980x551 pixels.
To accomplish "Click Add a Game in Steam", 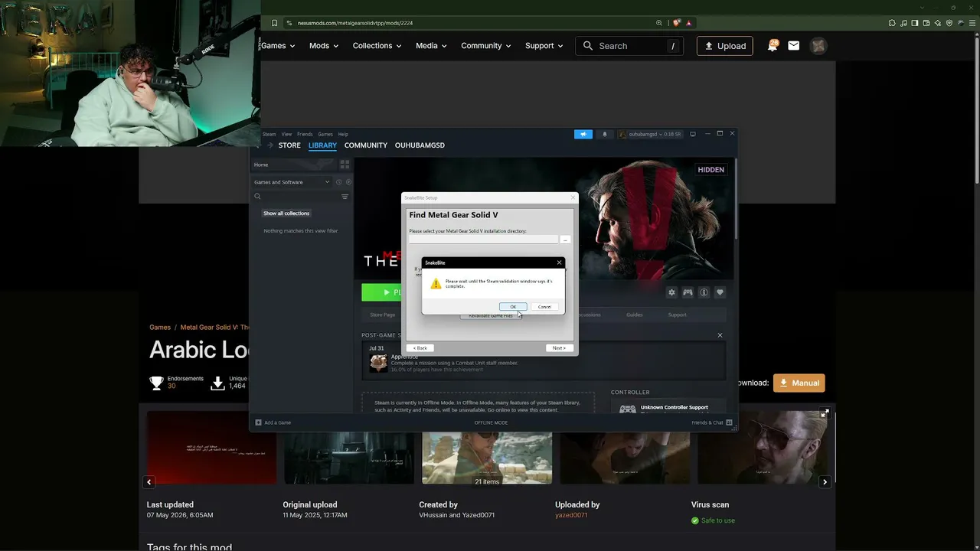I will click(273, 422).
